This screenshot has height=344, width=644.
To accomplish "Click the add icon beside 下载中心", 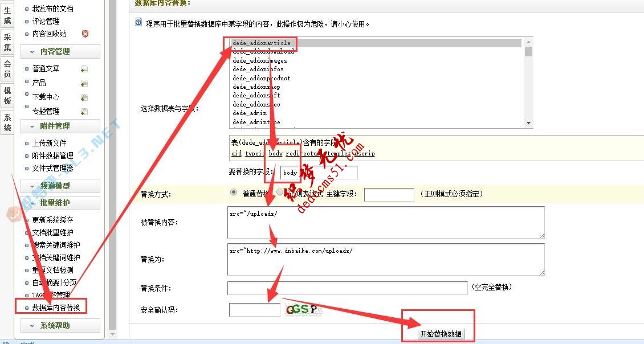I will (84, 97).
